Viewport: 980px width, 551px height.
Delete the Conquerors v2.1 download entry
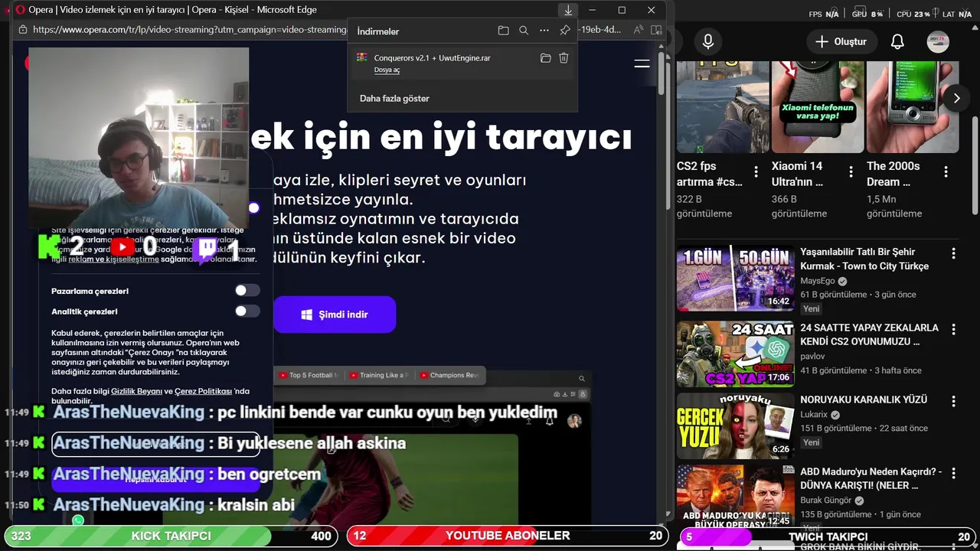click(563, 58)
